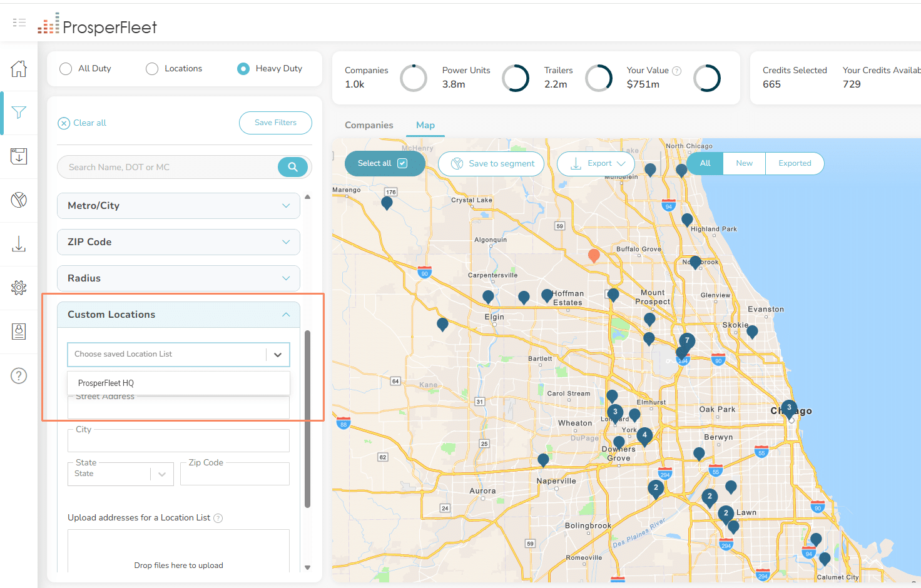Click the ProsperFleet logo
921x588 pixels.
pyautogui.click(x=97, y=25)
